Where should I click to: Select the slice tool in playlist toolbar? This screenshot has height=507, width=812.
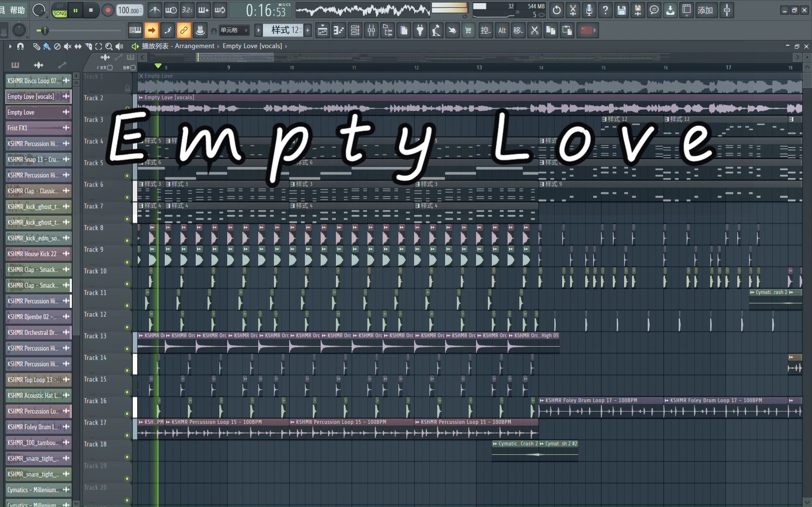tap(88, 46)
